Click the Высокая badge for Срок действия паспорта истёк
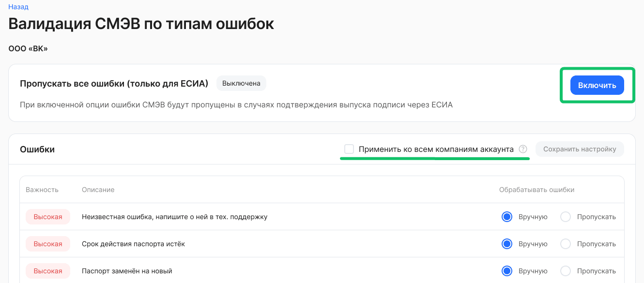 pos(48,244)
